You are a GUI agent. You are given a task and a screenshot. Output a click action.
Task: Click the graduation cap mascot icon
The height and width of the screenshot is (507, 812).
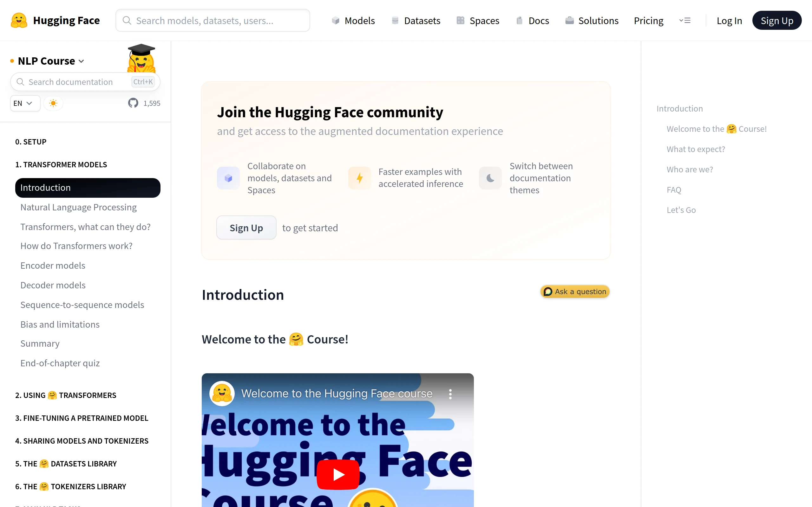(141, 58)
